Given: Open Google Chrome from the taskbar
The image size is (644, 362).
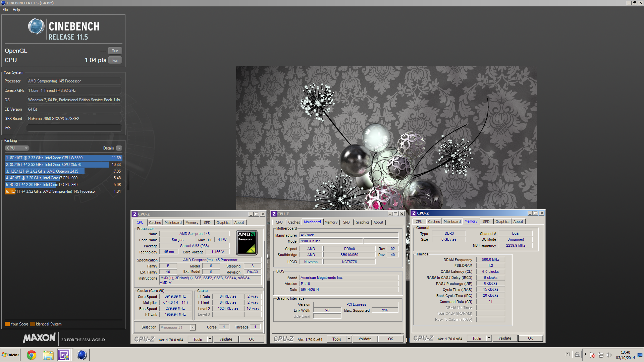Looking at the screenshot, I should click(32, 355).
